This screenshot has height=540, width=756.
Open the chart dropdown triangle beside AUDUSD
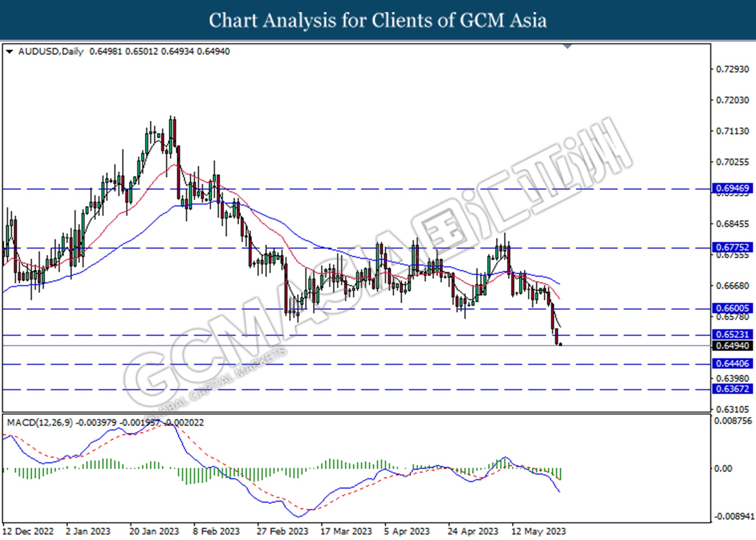tap(9, 51)
